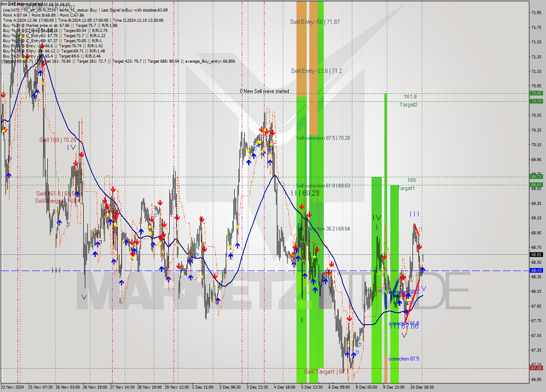Click 'Sell correction 87.5 | 70.28' label

pos(323,138)
